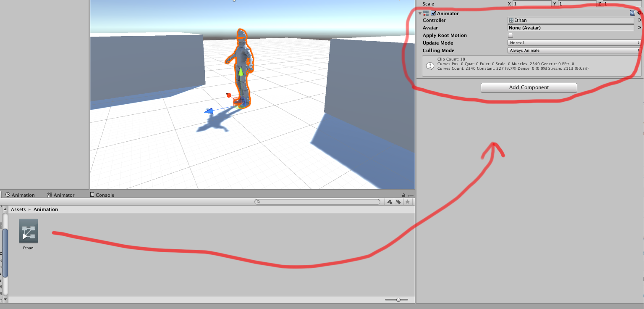This screenshot has width=644, height=309.
Task: Click the blue Z-axis move gizmo arrow
Action: 209,111
